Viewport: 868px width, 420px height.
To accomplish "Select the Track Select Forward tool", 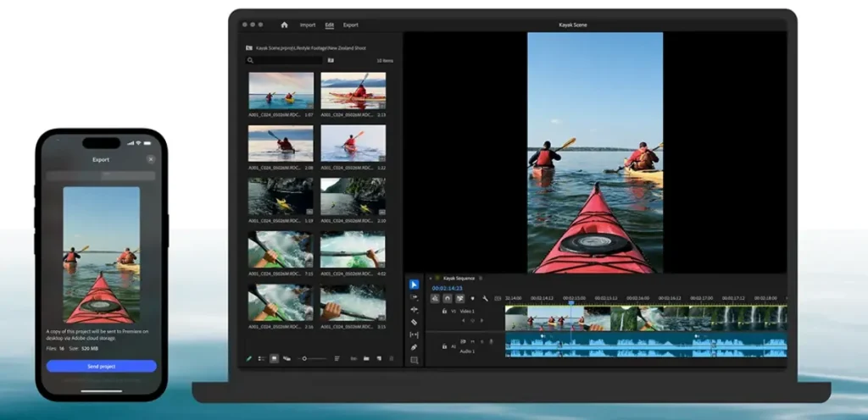I will [414, 297].
